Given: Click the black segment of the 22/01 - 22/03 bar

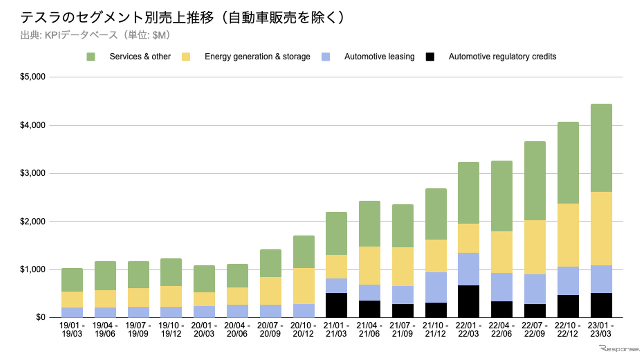Looking at the screenshot, I should (x=468, y=301).
